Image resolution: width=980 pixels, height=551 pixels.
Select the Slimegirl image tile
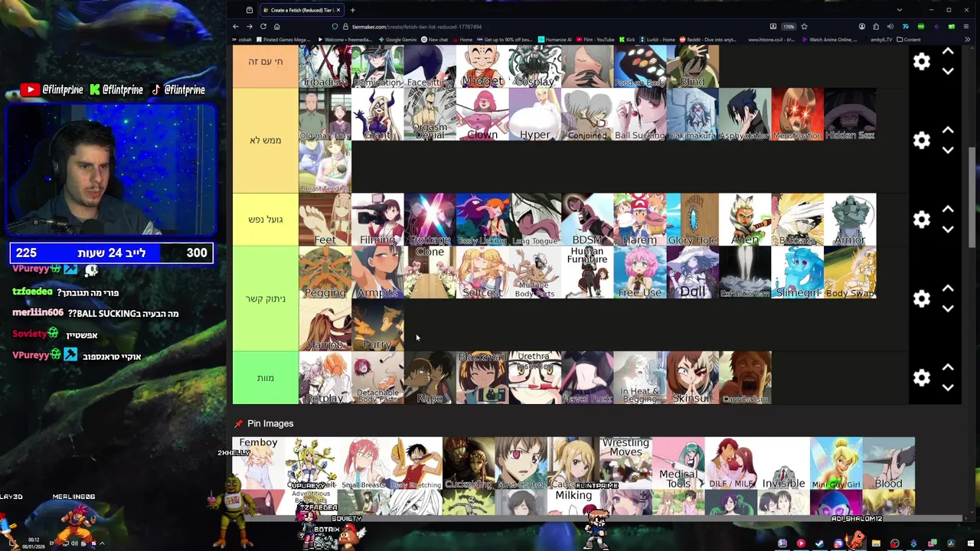click(798, 272)
